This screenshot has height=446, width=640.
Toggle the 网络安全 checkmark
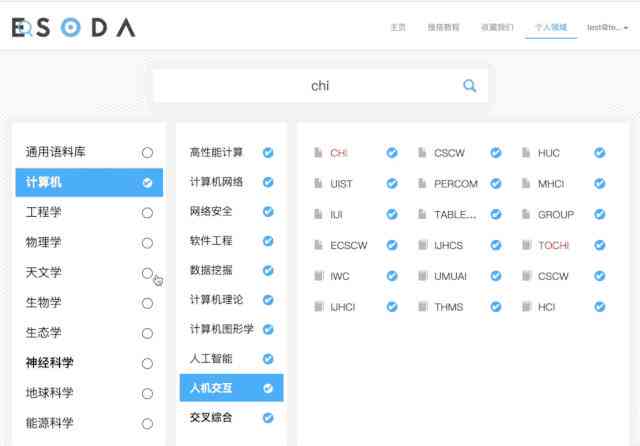[x=268, y=211]
